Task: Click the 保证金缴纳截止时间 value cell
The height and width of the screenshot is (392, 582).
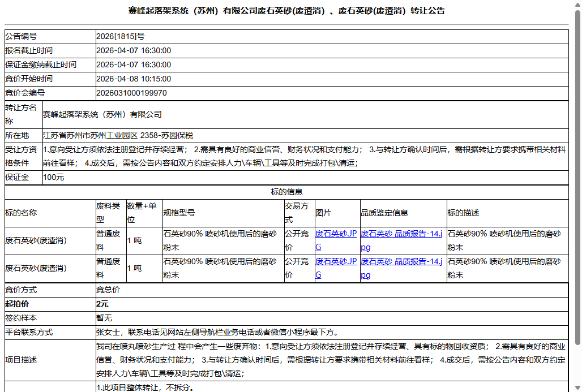Action: (x=135, y=64)
